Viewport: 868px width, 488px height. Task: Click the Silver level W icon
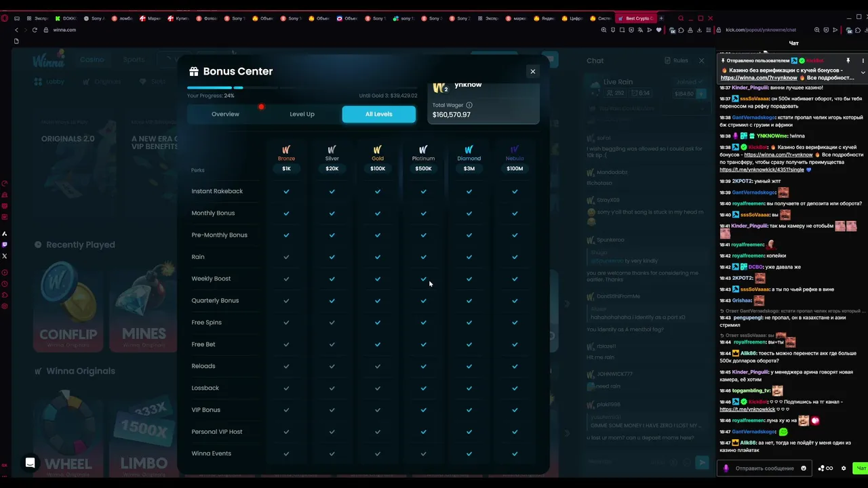click(332, 149)
